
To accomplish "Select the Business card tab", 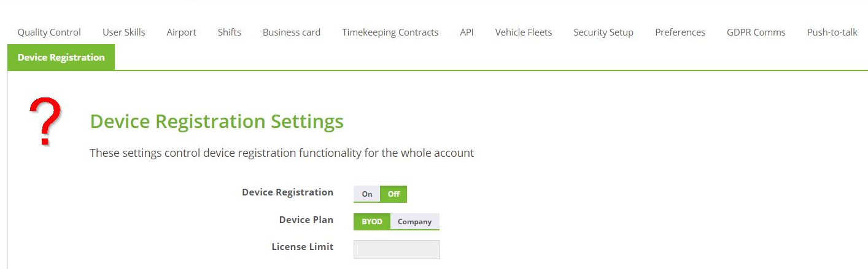I will [292, 32].
